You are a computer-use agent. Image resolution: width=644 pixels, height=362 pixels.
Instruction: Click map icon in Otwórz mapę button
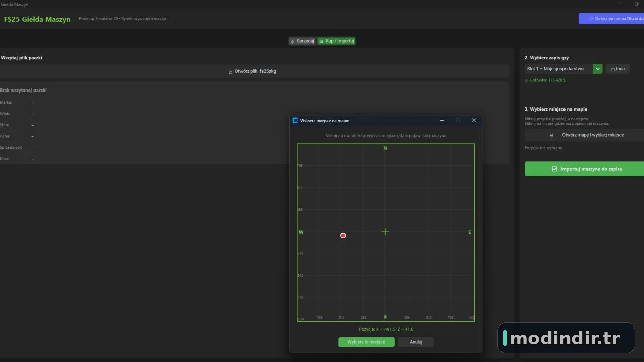click(551, 136)
